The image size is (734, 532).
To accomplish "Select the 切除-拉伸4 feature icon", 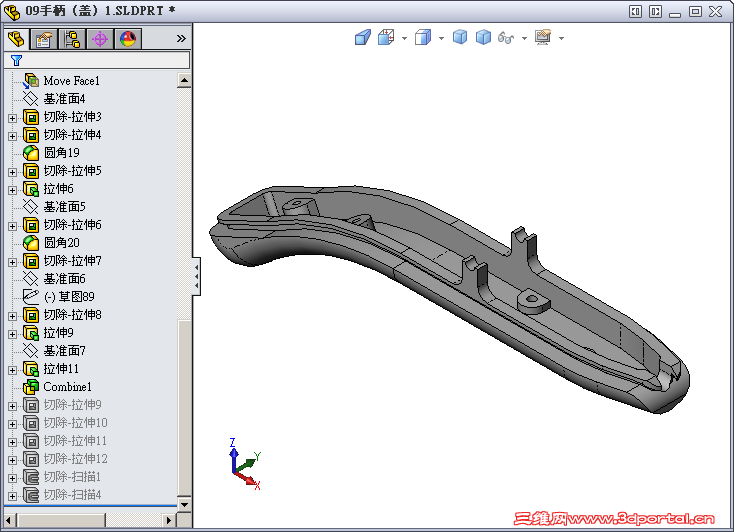I will point(31,135).
